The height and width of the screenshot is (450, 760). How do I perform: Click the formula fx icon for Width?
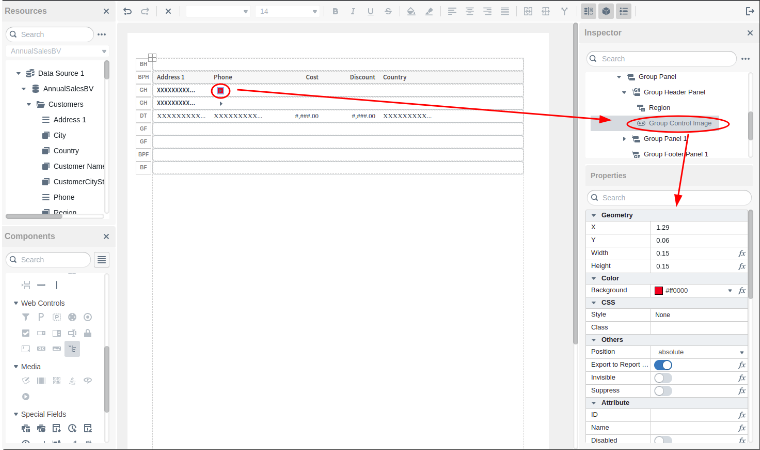[x=741, y=253]
